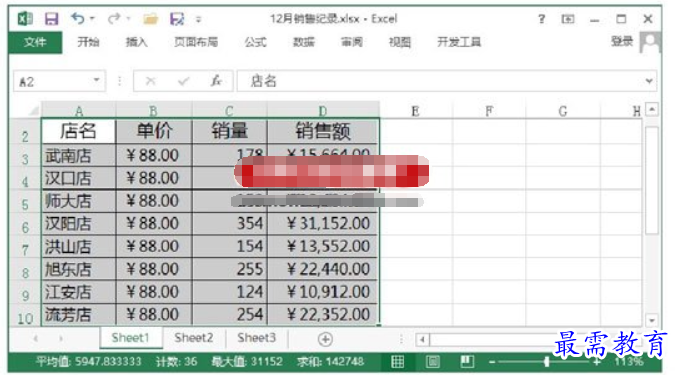Select column B header
Screen dimensions: 676x375
point(153,111)
